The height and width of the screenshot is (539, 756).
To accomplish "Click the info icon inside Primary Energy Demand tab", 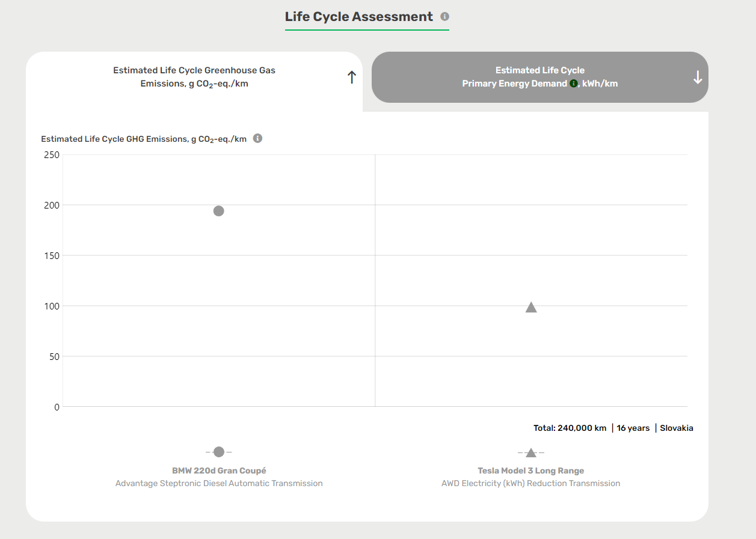I will [573, 84].
